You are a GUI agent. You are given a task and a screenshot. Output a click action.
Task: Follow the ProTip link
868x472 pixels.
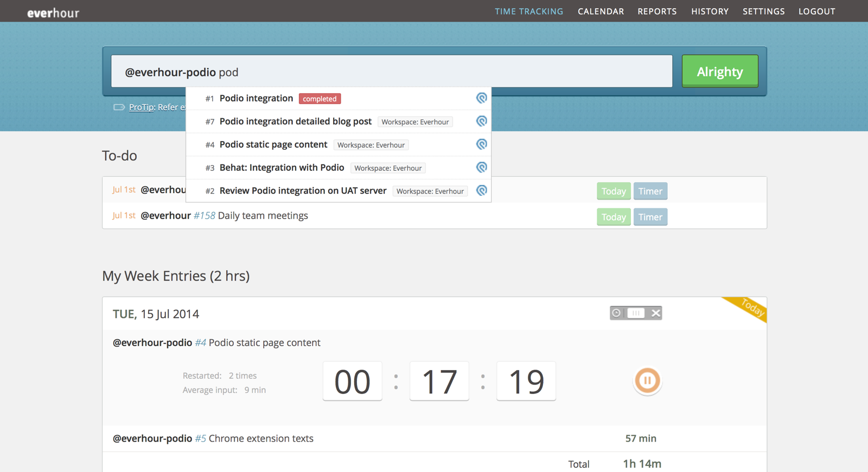pos(142,107)
